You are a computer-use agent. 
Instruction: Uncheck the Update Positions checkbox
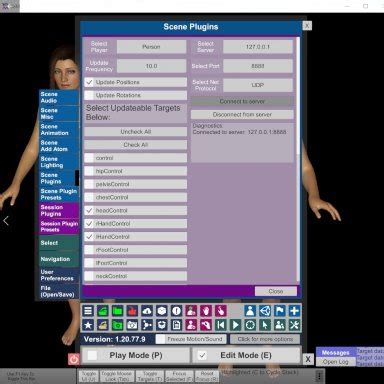89,82
